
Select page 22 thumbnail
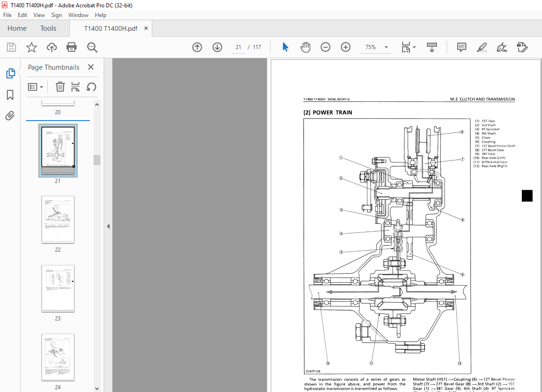click(58, 220)
